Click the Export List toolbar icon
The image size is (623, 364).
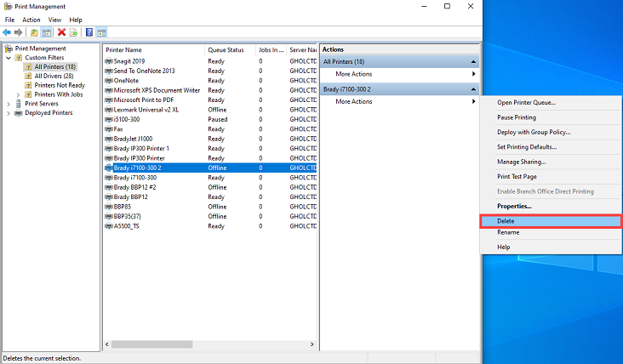73,32
